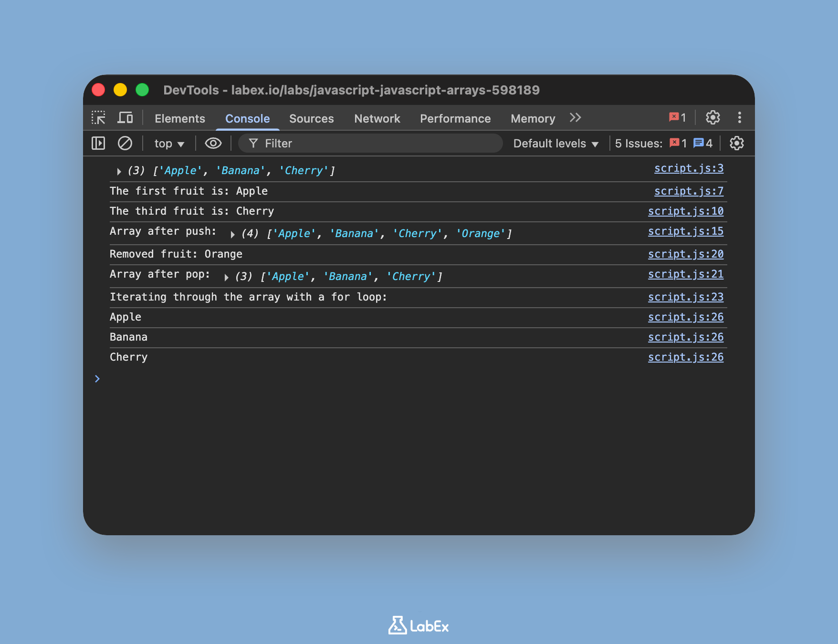Open DevTools settings with the gear icon
The width and height of the screenshot is (838, 644).
(713, 117)
